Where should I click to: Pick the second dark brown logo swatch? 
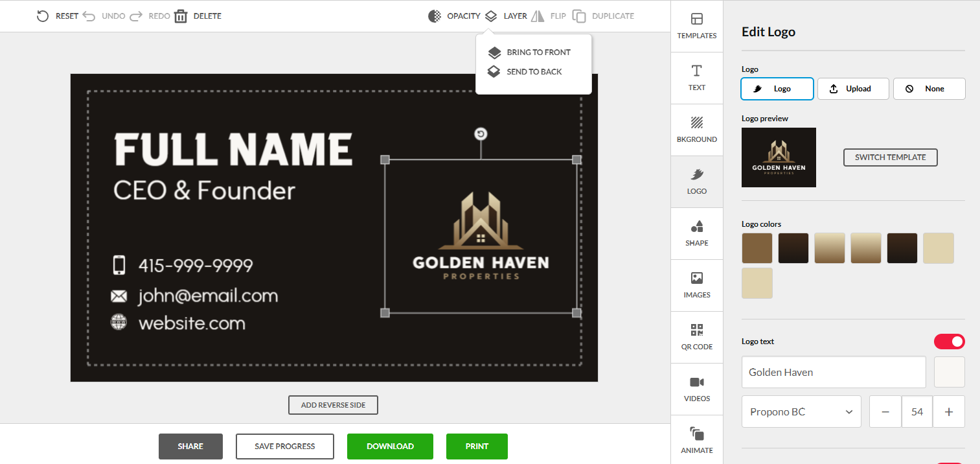point(793,248)
